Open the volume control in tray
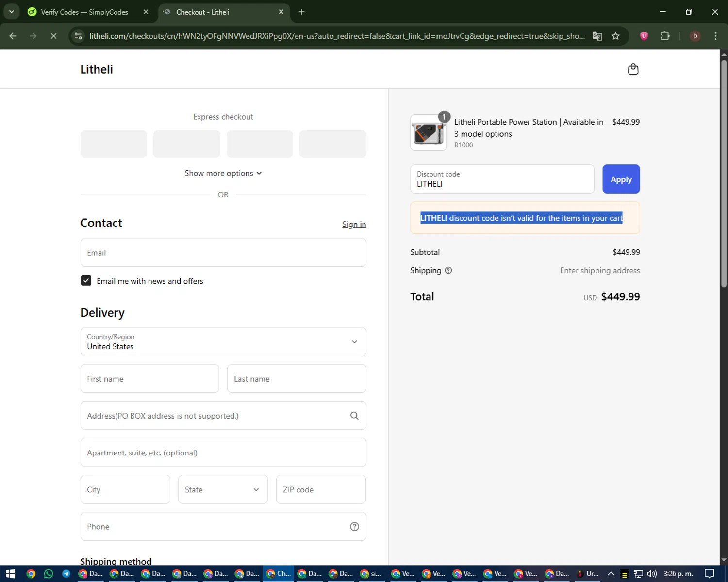 coord(651,574)
